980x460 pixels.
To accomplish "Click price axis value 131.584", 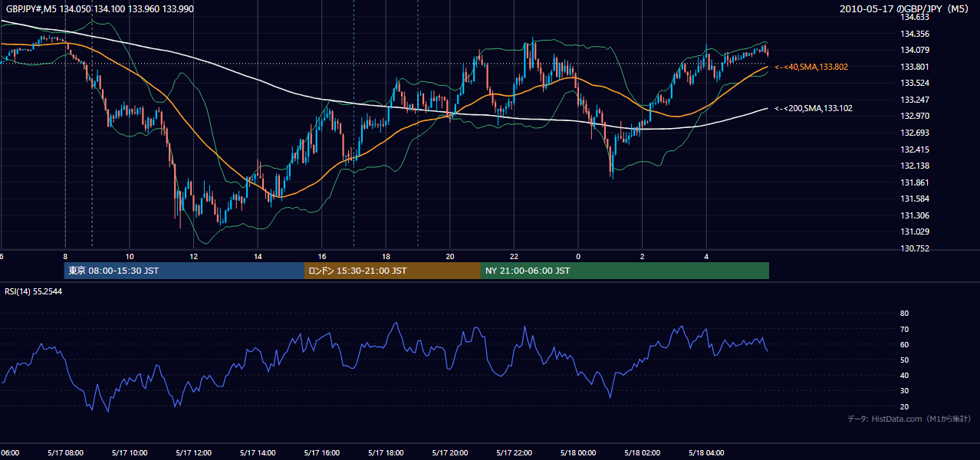I will [x=914, y=199].
